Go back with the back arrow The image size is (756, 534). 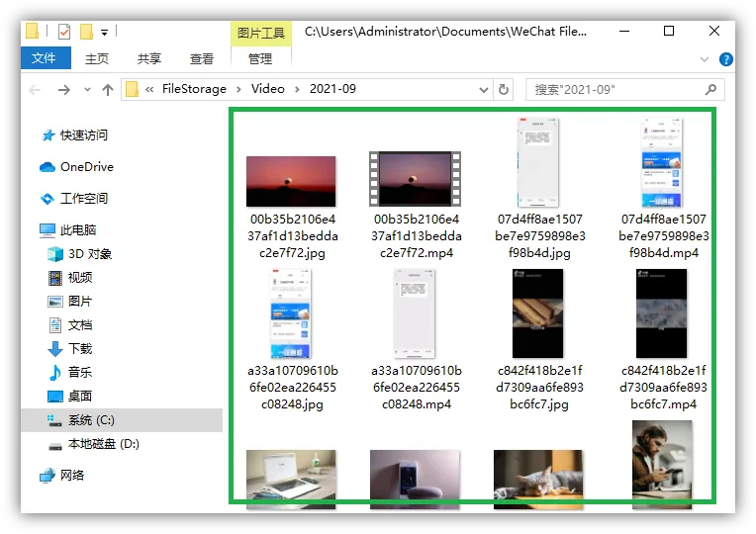point(35,90)
